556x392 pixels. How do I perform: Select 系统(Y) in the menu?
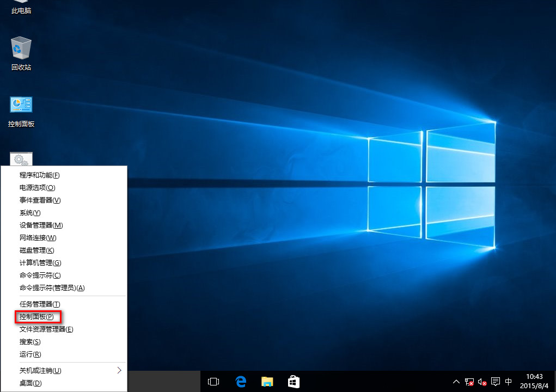64,213
